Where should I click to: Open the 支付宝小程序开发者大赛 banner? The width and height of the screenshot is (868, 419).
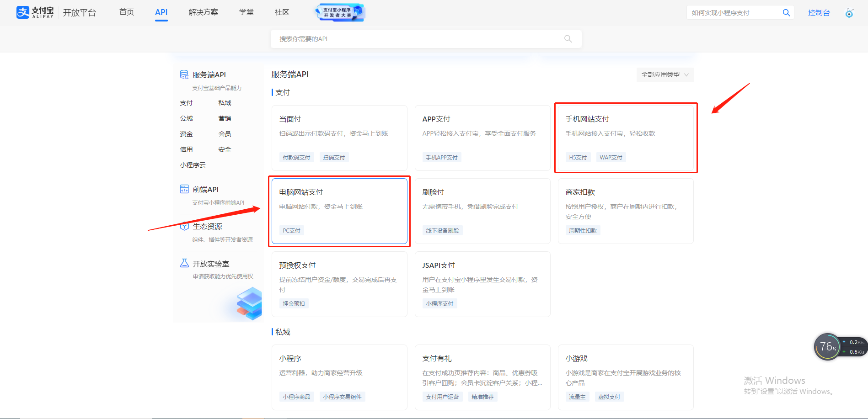(340, 12)
